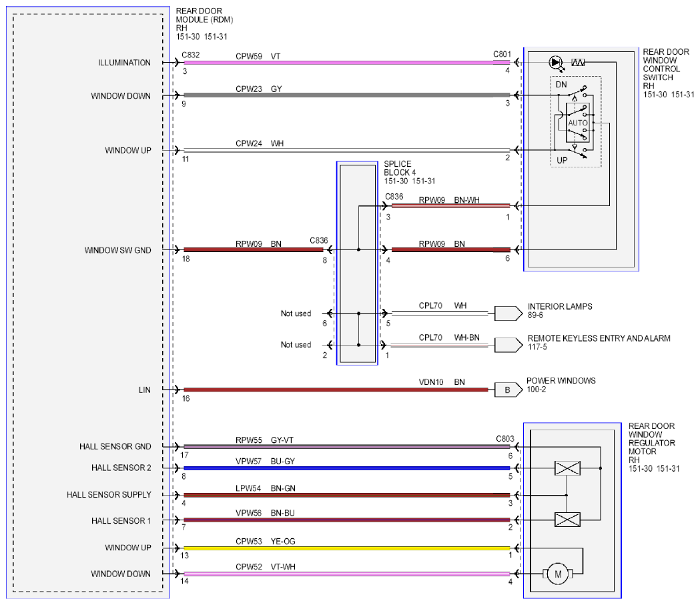Select the HALL SENSOR 2 label
This screenshot has height=605, width=700.
point(121,468)
